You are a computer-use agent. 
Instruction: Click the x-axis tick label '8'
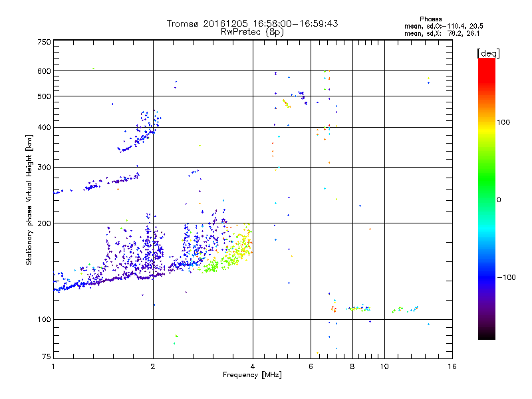[352, 366]
